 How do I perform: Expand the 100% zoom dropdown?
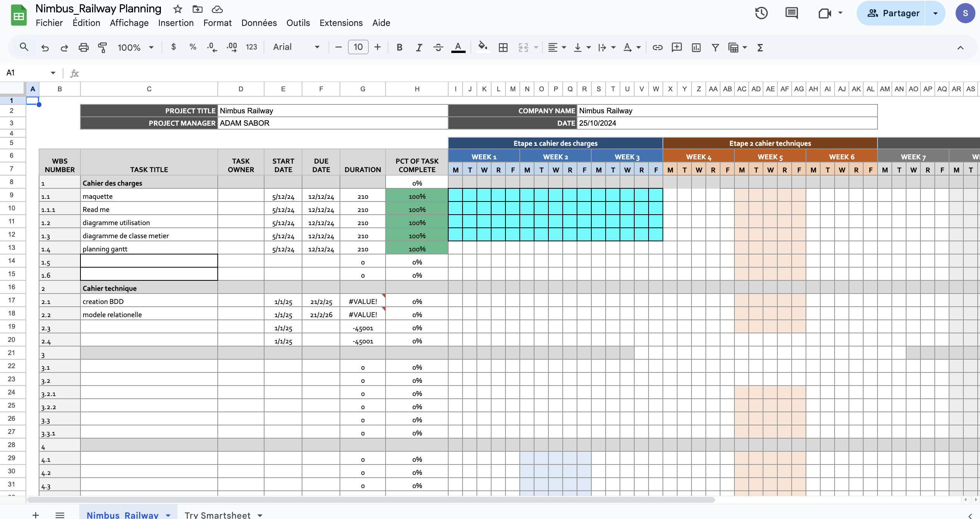151,47
